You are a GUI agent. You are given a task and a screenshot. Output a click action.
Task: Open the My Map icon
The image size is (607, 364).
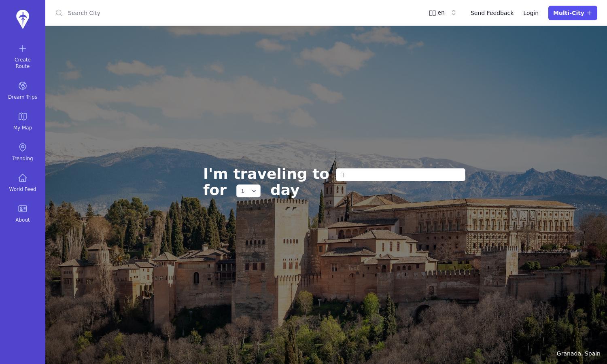23,116
